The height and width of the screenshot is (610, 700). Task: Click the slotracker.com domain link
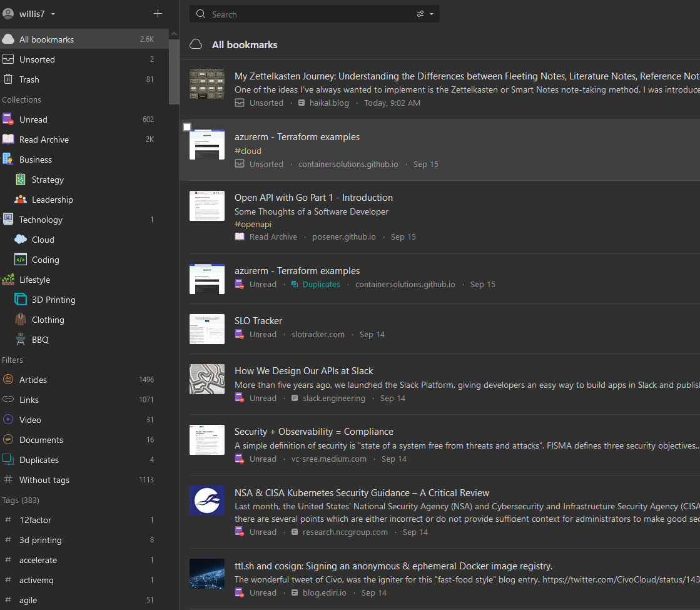tap(318, 335)
